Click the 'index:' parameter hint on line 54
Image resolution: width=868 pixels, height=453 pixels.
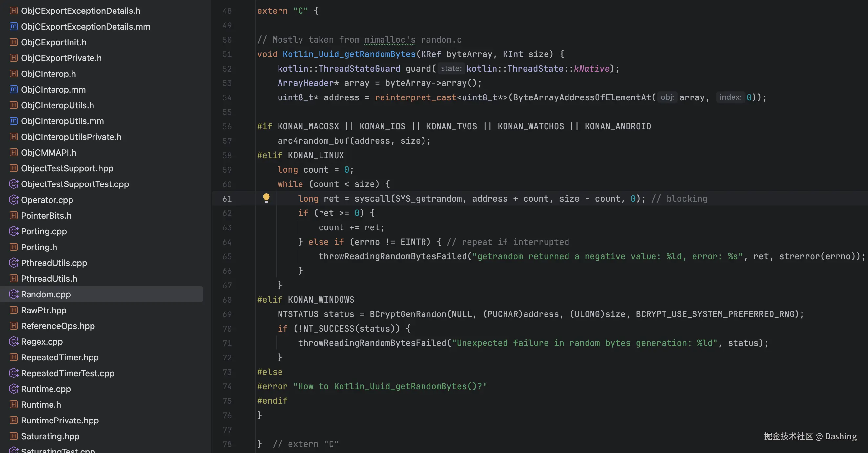730,97
